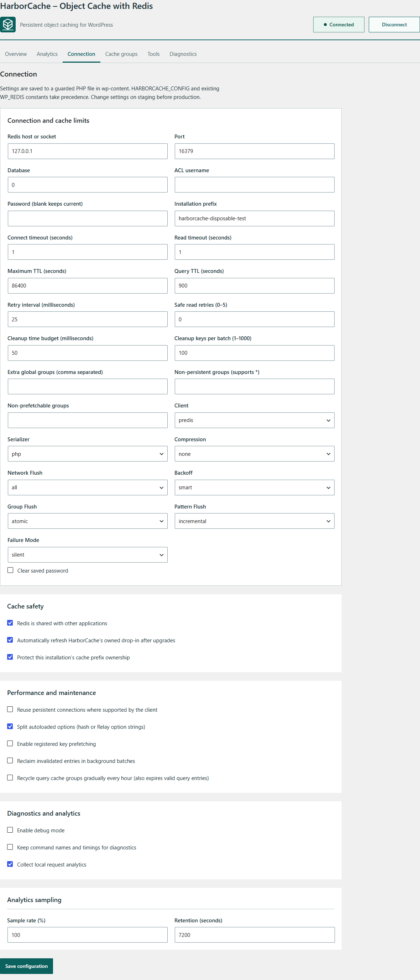The image size is (420, 980).
Task: Click the Analytics sampling heading
Action: tap(34, 899)
